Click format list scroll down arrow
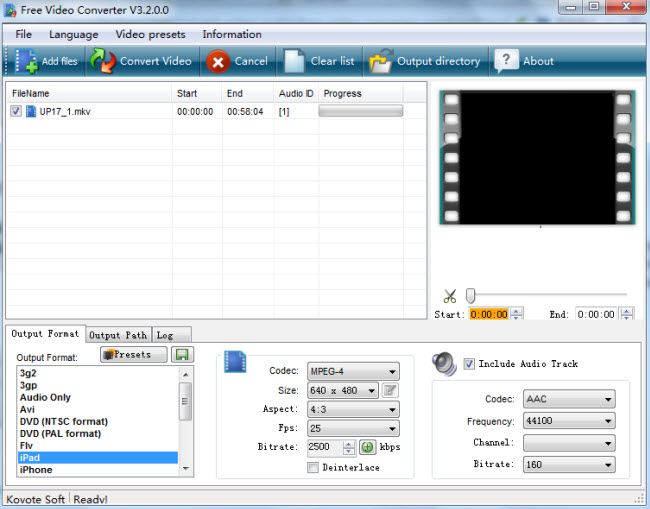 [x=185, y=469]
